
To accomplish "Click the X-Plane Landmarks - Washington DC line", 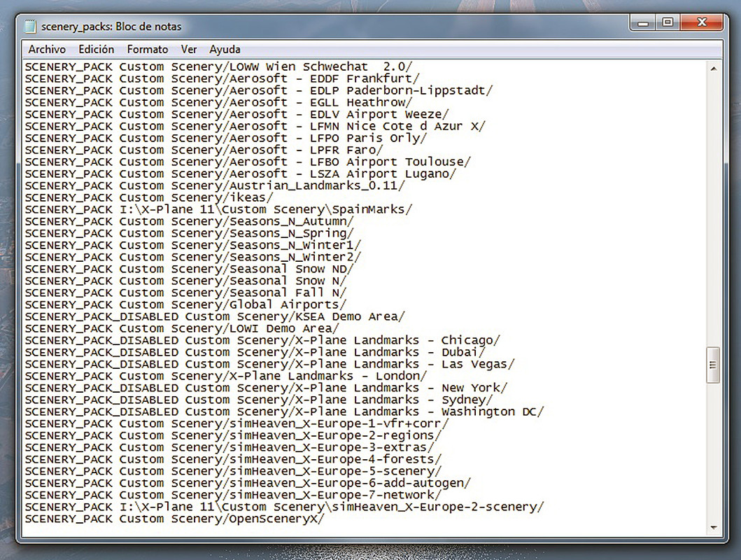I will coord(285,412).
